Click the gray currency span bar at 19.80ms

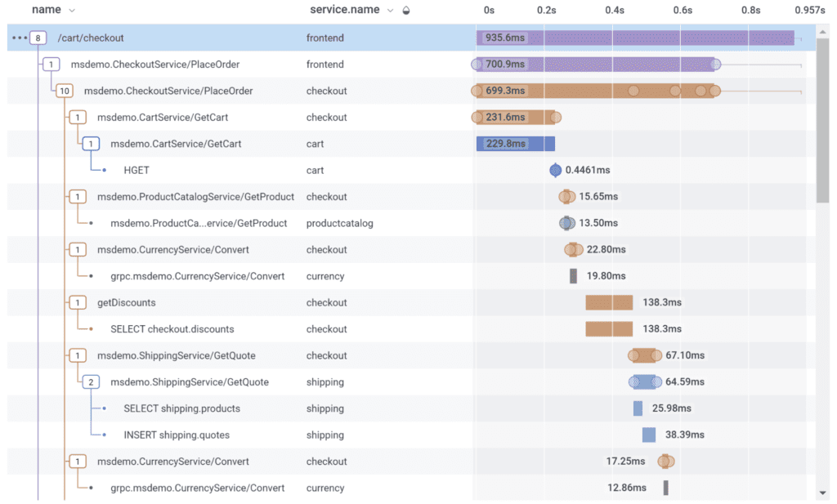pyautogui.click(x=573, y=276)
